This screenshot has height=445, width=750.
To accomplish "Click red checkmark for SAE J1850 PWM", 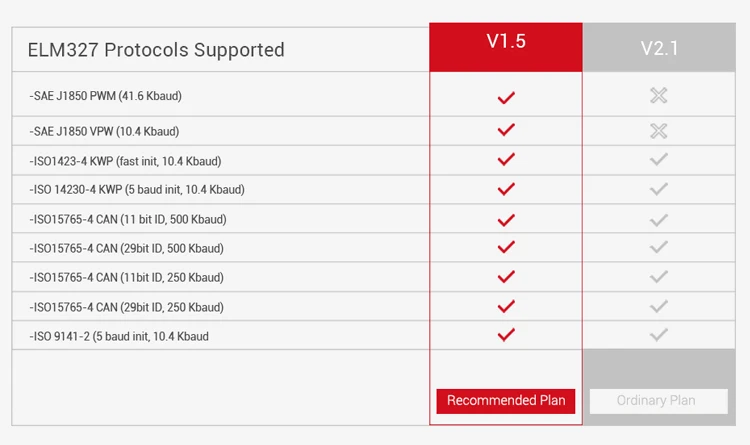I will (x=506, y=97).
